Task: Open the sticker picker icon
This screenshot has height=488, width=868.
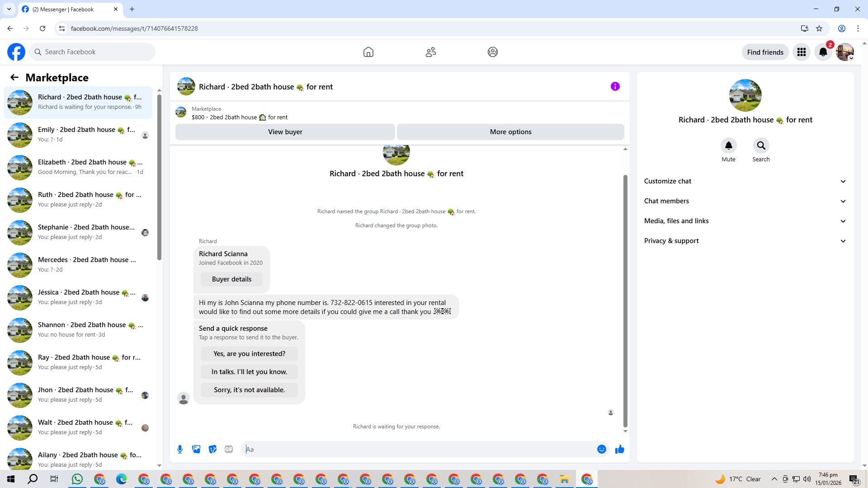Action: click(x=212, y=449)
